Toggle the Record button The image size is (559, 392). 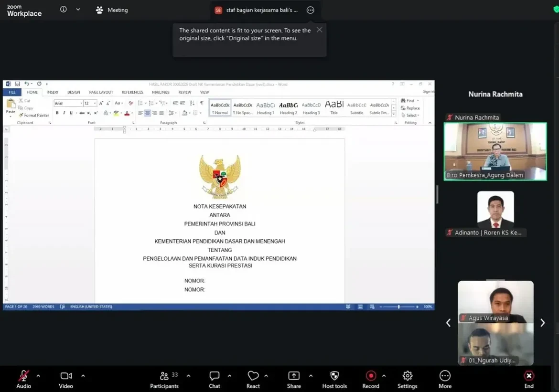pyautogui.click(x=371, y=380)
